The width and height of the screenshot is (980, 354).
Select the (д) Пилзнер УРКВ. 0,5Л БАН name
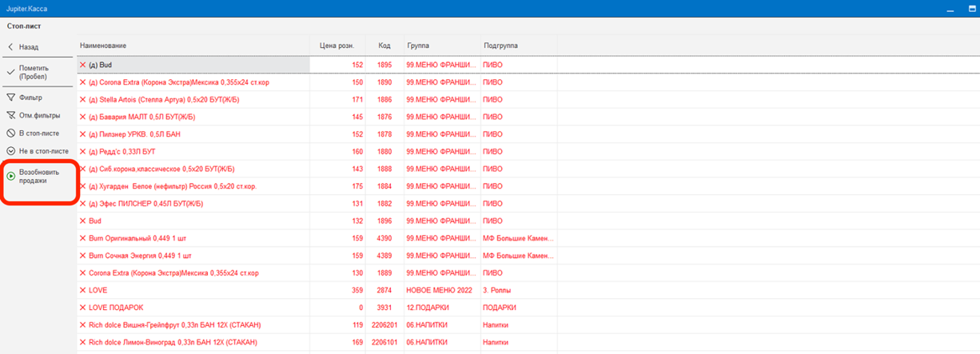tap(134, 134)
